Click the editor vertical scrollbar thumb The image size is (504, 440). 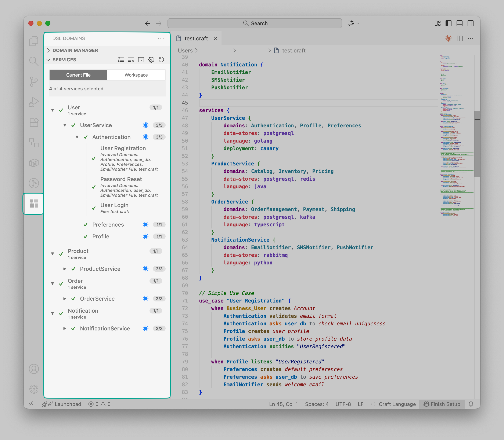[x=477, y=144]
